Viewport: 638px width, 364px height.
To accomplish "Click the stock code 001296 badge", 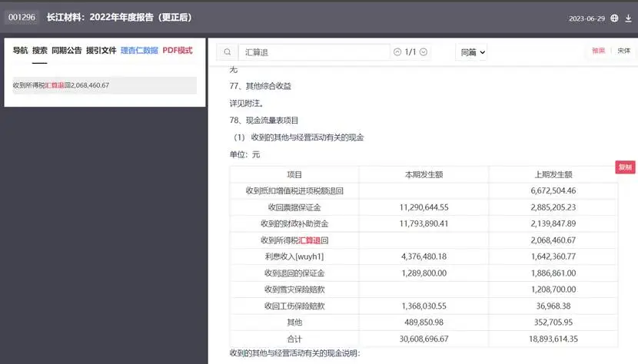I will click(22, 17).
